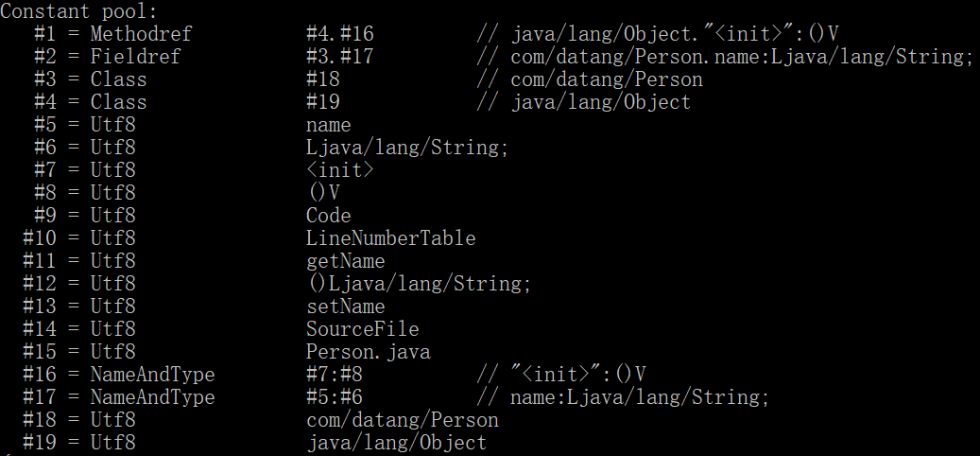Click the comment com/datang/Person.name:Ljava/lang/String;
The width and height of the screenshot is (980, 456).
click(742, 57)
